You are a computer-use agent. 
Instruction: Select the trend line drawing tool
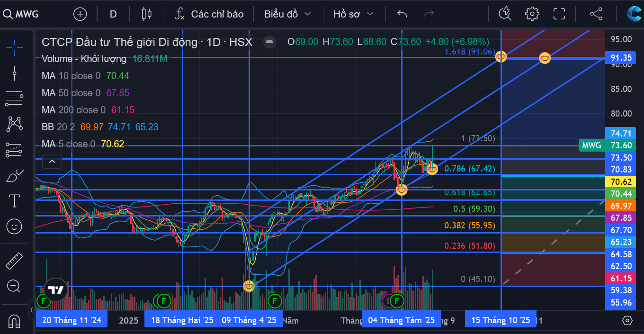point(14,73)
